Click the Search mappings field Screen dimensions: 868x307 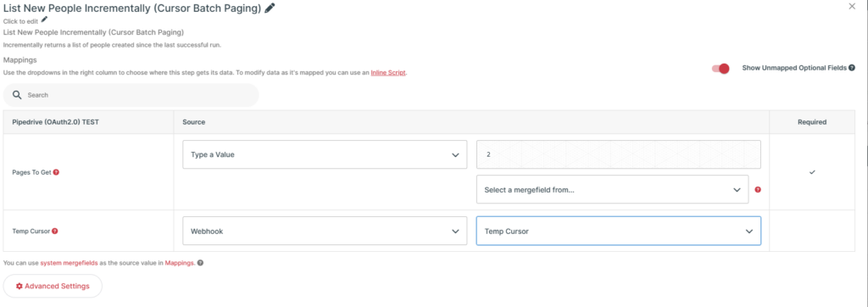[131, 95]
